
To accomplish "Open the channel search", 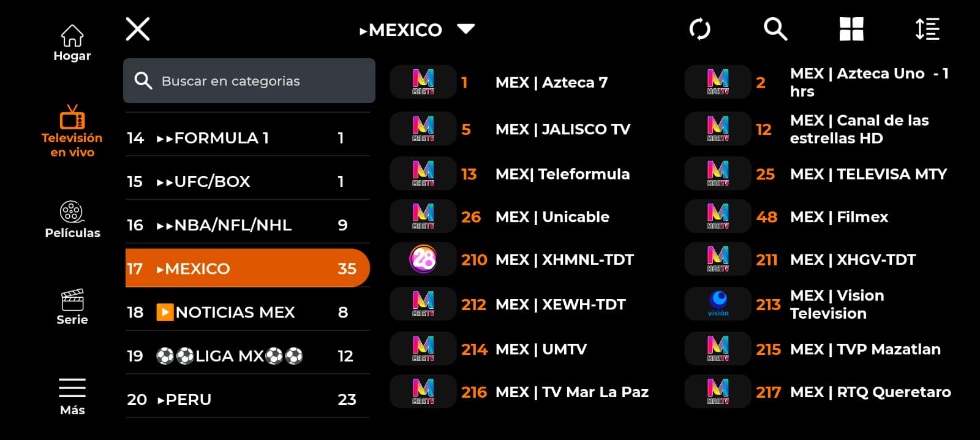I will point(775,29).
